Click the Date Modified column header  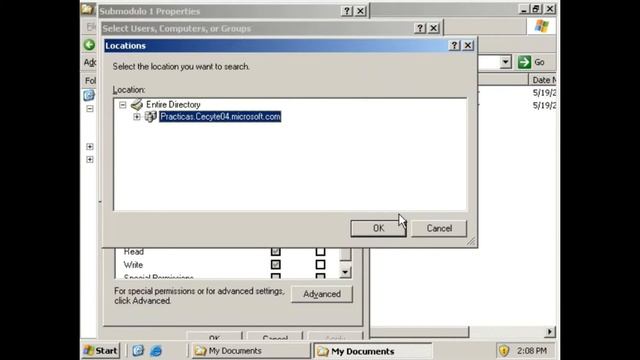click(543, 80)
